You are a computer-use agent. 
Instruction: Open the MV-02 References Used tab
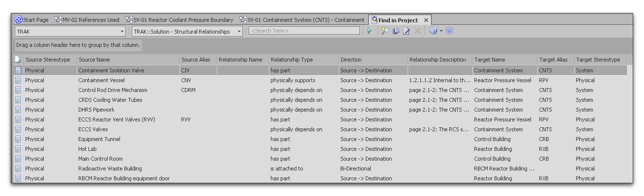pos(87,20)
